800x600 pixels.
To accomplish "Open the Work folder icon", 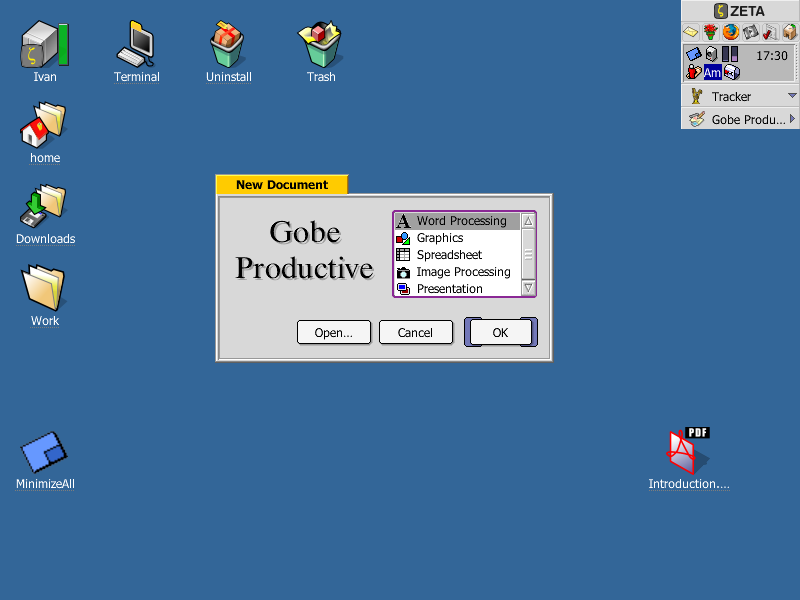I will coord(44,287).
